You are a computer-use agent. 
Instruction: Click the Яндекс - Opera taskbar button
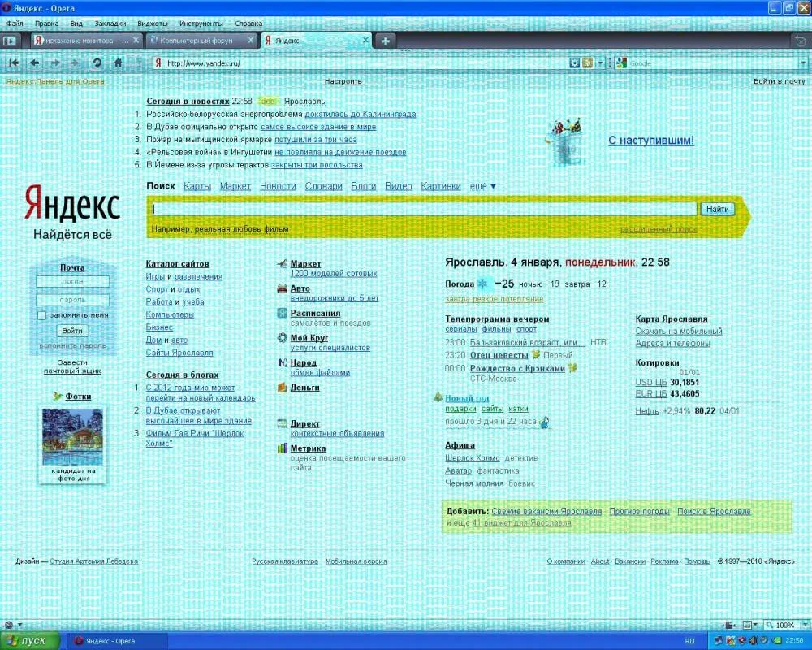pos(118,641)
